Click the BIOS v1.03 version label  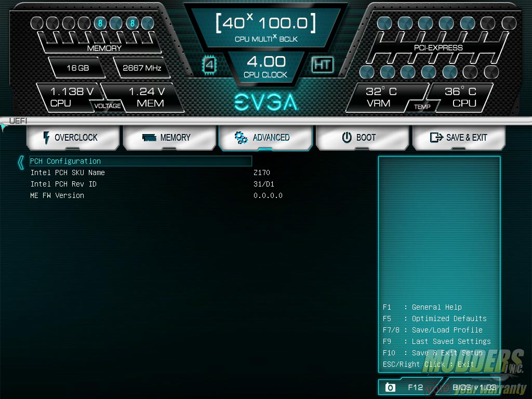pos(474,387)
